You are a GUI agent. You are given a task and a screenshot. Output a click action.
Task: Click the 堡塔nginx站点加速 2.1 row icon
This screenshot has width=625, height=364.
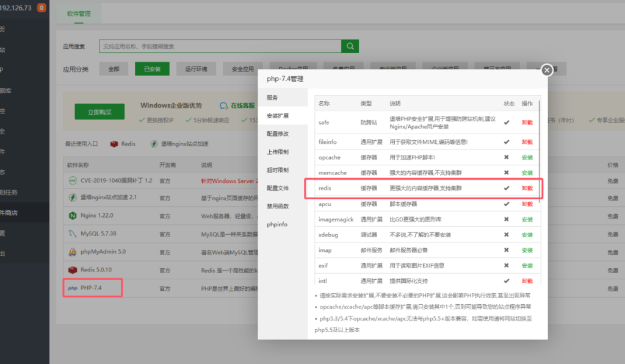(x=73, y=198)
